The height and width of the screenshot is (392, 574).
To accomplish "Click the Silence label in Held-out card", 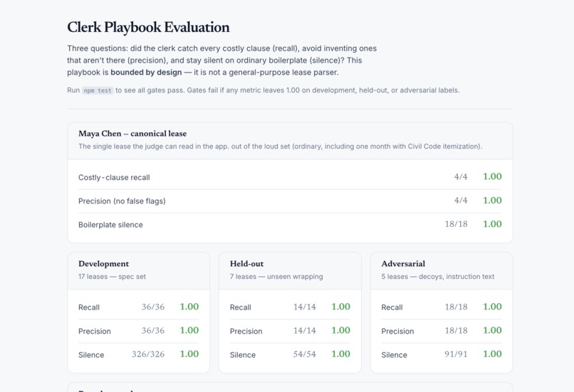I will click(243, 355).
